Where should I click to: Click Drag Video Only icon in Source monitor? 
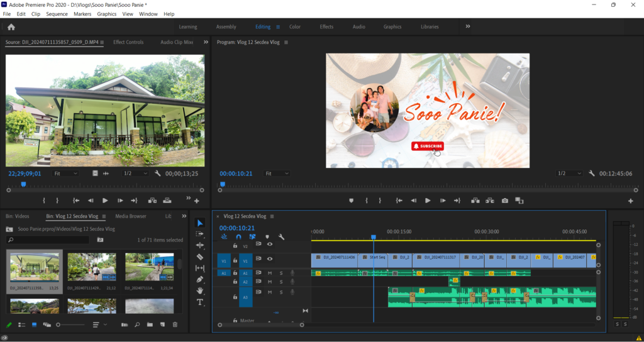pyautogui.click(x=96, y=174)
